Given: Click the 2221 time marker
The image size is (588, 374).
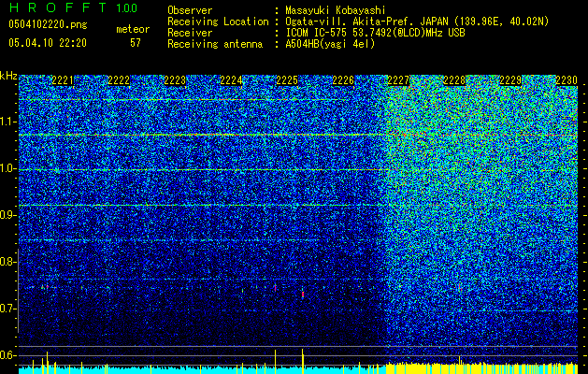Looking at the screenshot, I should tap(63, 80).
